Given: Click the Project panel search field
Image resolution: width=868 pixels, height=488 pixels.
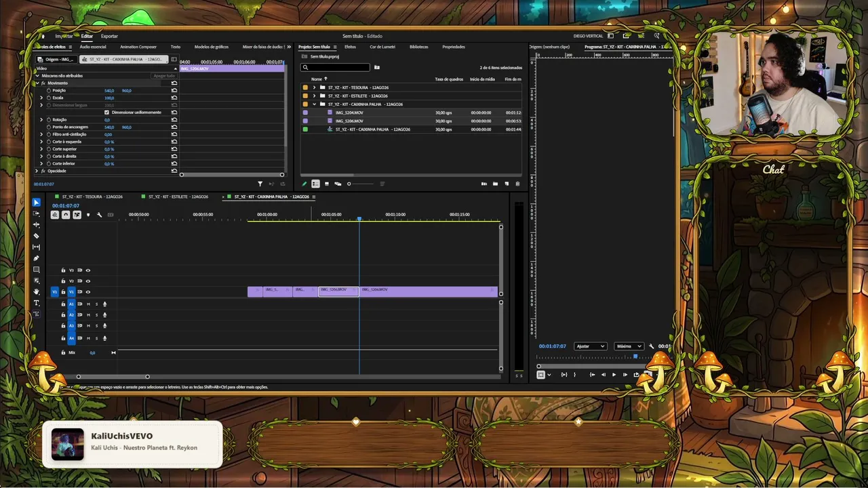Looking at the screenshot, I should coord(336,67).
